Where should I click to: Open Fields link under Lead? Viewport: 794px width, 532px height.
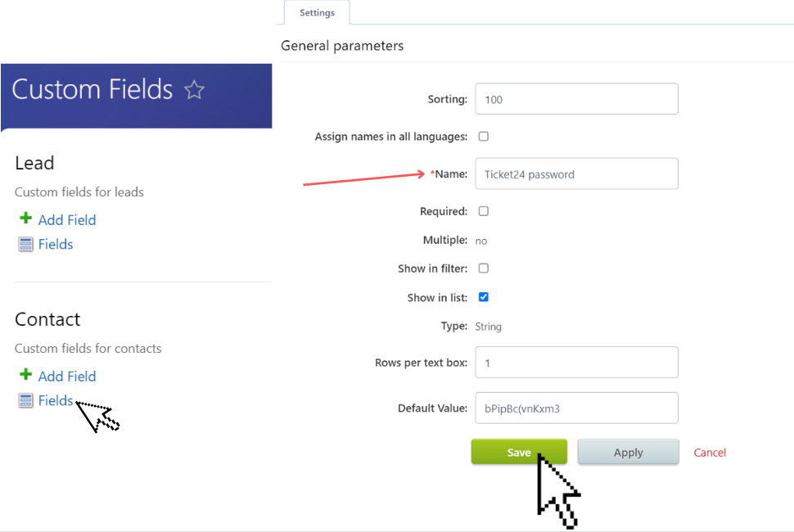[x=56, y=245]
